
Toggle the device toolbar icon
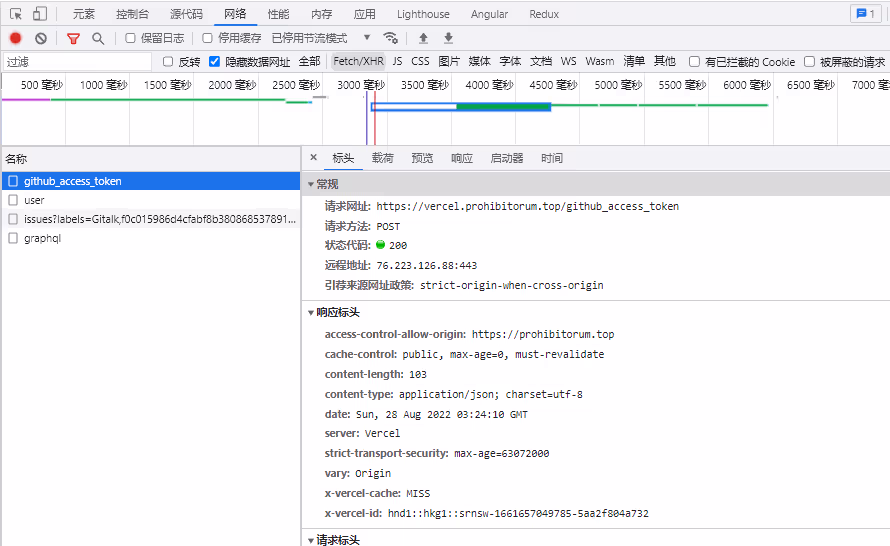(x=40, y=14)
